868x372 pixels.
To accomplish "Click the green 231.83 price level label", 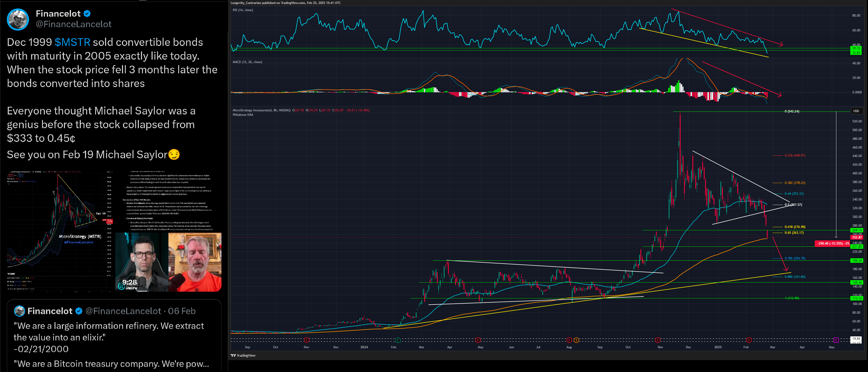I will click(857, 247).
